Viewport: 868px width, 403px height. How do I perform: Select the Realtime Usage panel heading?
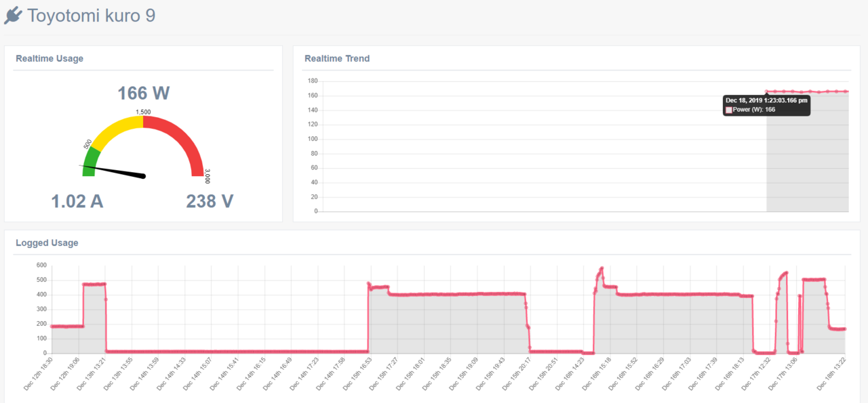click(50, 58)
